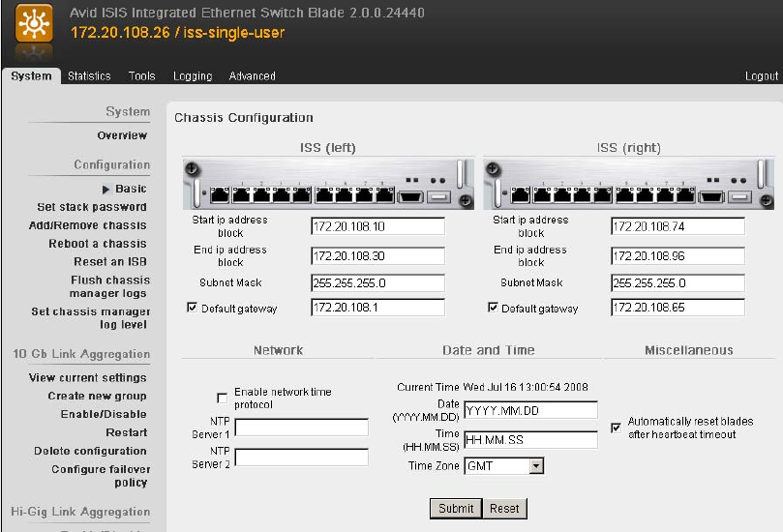
Task: Select Create new group
Action: point(98,396)
